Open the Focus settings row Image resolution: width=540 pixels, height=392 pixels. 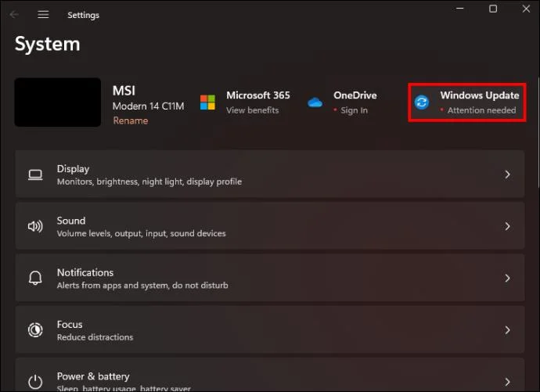click(270, 329)
